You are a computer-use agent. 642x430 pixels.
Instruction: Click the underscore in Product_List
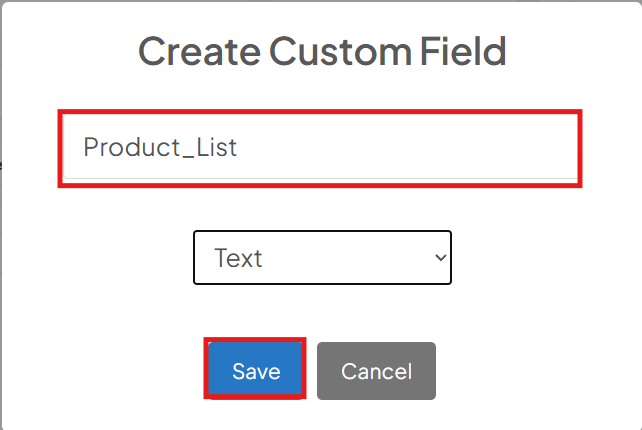click(188, 156)
